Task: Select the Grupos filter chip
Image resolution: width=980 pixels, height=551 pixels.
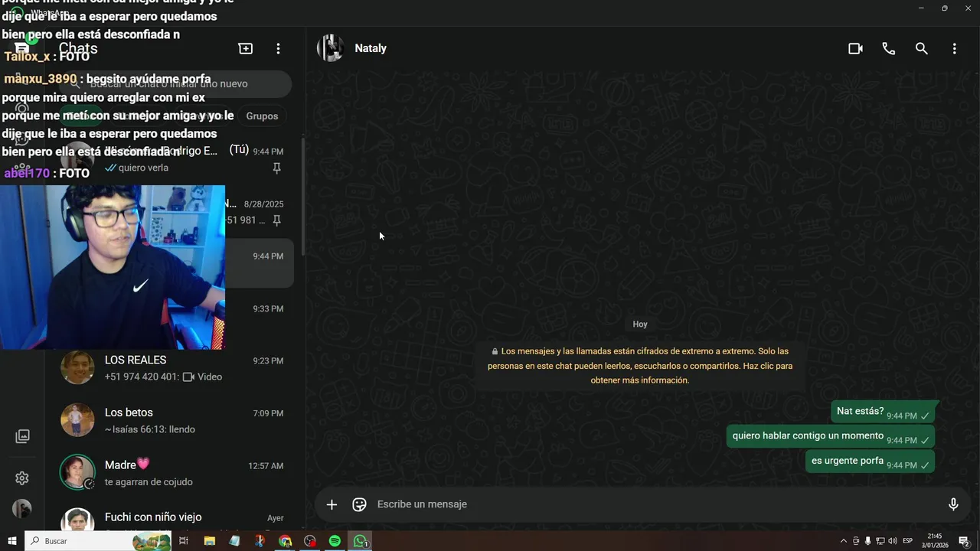Action: point(262,116)
